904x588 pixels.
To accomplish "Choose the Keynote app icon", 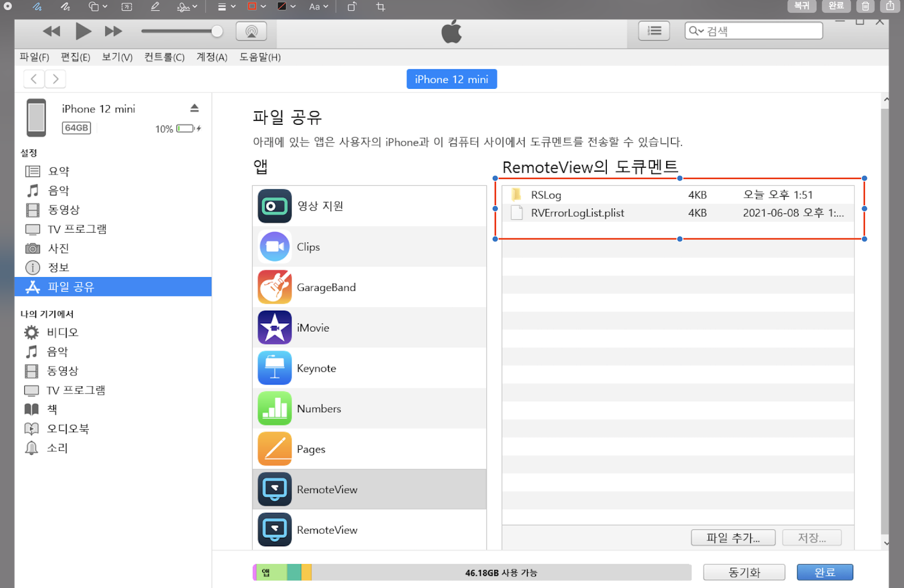I will click(275, 368).
